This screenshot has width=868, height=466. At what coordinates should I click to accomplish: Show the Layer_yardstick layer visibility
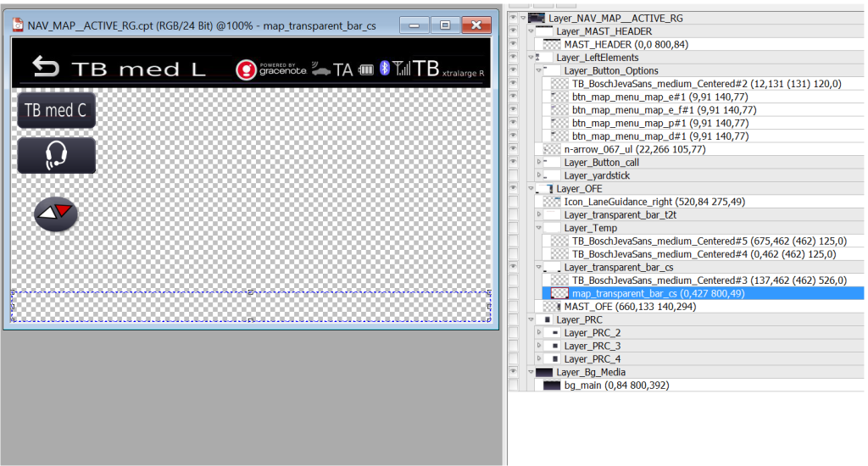click(513, 175)
